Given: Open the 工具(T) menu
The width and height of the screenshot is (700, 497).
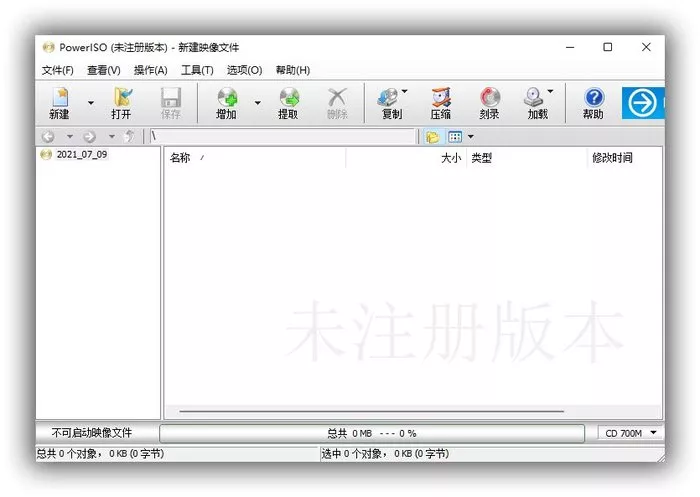Looking at the screenshot, I should pyautogui.click(x=197, y=70).
